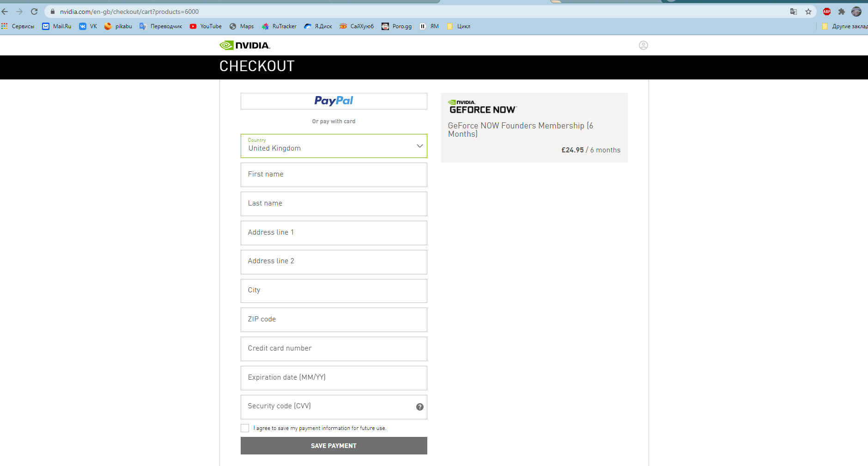Open the RuTracker bookmark
Viewport: 868px width, 466px height.
(279, 26)
